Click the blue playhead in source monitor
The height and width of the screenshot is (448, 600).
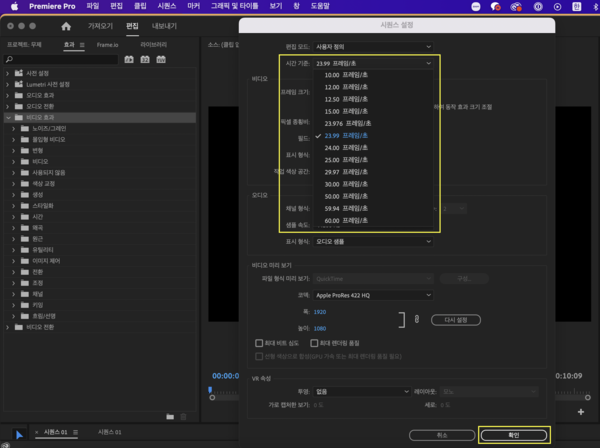(210, 390)
